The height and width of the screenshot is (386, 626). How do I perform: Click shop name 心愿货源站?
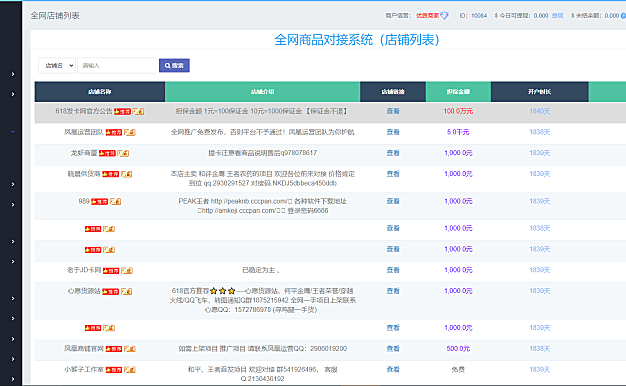coord(84,291)
